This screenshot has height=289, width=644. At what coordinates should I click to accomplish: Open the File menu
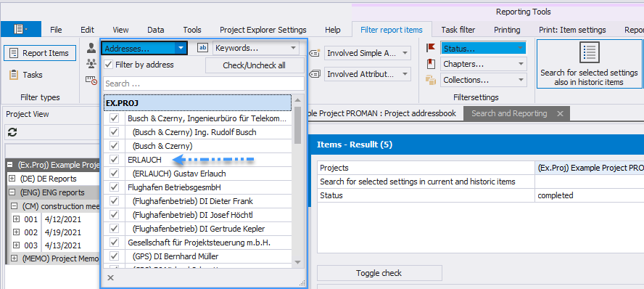click(56, 30)
